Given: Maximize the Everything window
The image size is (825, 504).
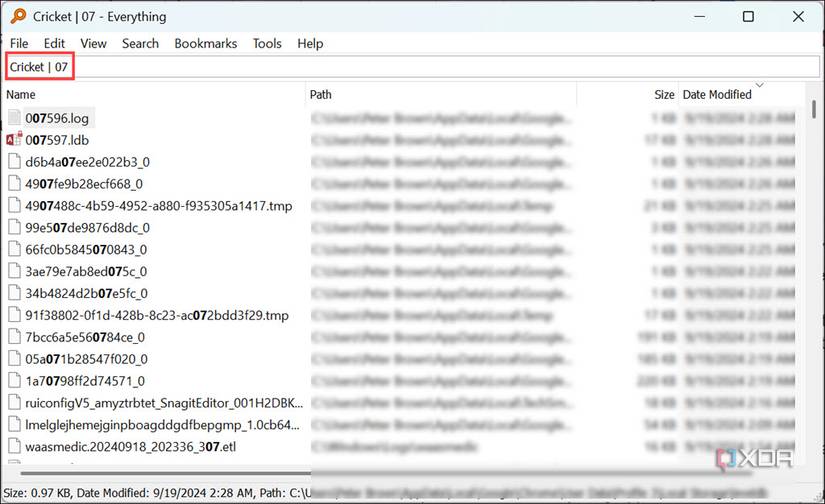Looking at the screenshot, I should [x=748, y=16].
